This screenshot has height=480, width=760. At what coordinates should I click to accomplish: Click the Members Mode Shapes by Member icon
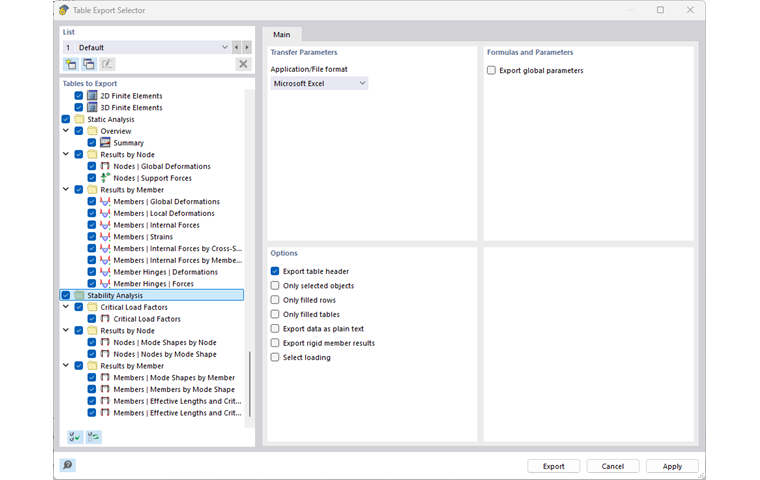click(105, 377)
